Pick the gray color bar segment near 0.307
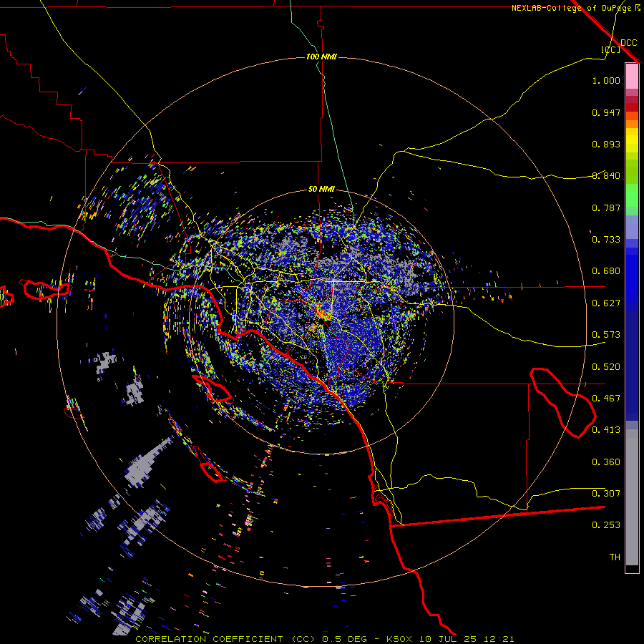Screen dimensions: 644x644 (632, 501)
